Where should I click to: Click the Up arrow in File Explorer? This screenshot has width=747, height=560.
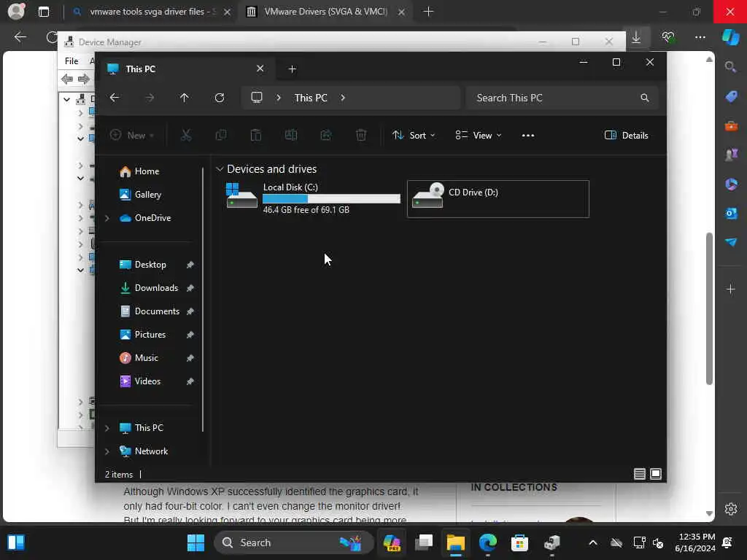pos(185,98)
